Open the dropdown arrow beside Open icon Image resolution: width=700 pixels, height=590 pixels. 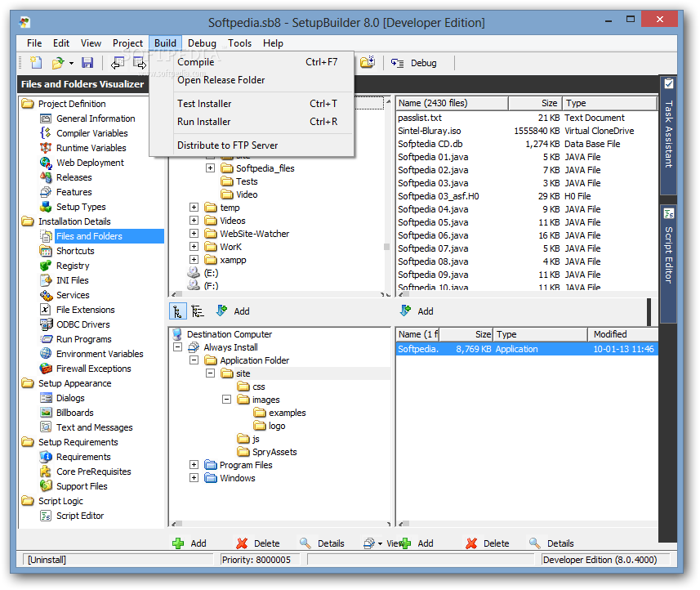[x=71, y=64]
